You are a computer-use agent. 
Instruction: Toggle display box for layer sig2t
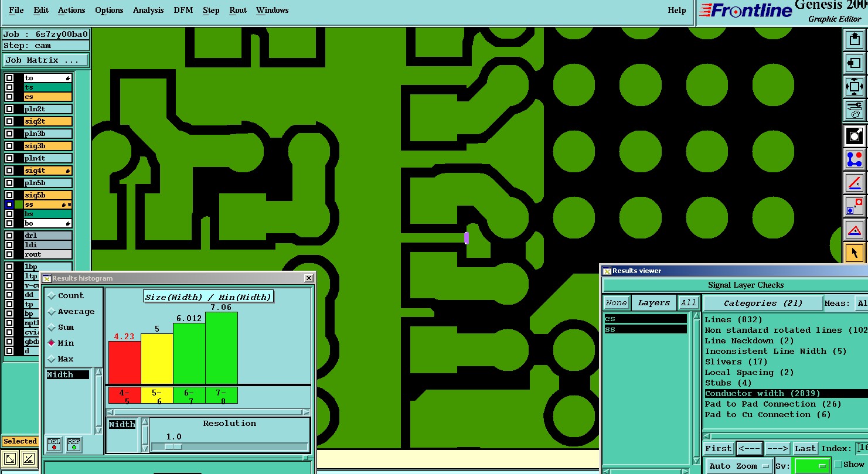[9, 121]
